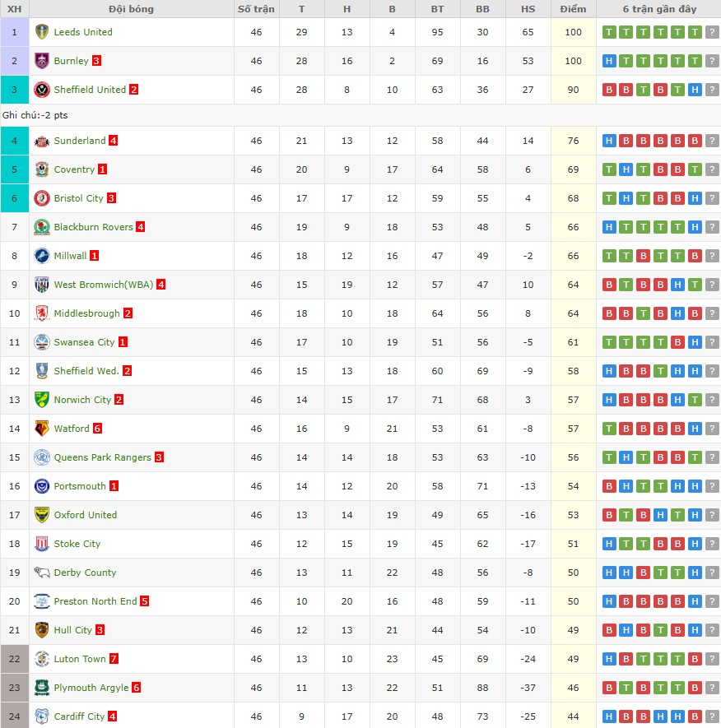
Task: Click the Preston North End crest
Action: click(42, 601)
